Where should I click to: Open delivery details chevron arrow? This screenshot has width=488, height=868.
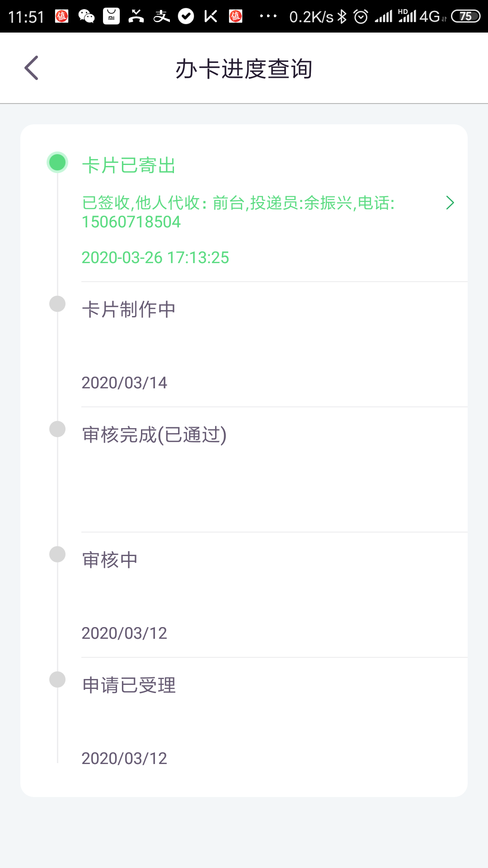pos(450,203)
